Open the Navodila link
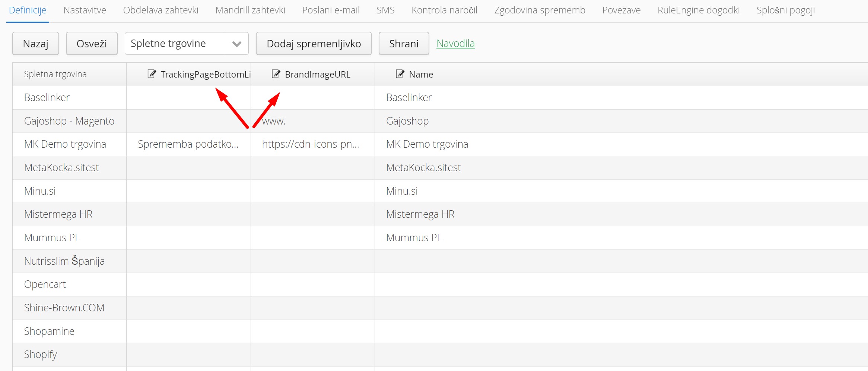868x371 pixels. click(455, 44)
